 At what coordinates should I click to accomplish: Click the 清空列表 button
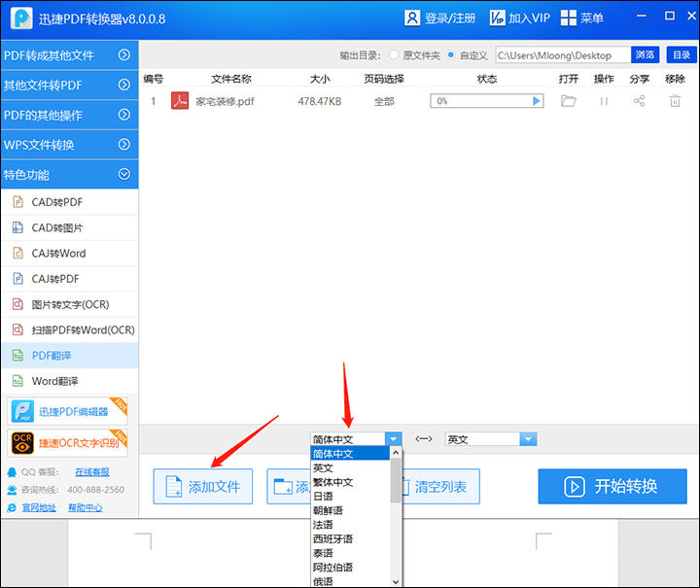440,486
